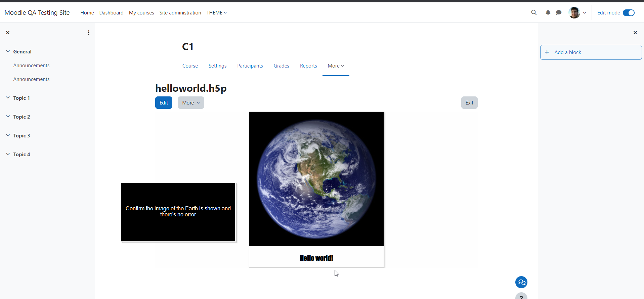Screen dimensions: 644x299
Task: Expand the Topic 1 chevron
Action: (x=8, y=98)
